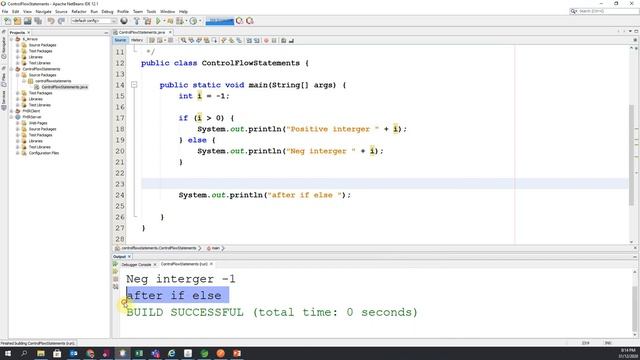Screen dimensions: 640x360
Task: Click line number 17 in editor gutter
Action: pos(119,118)
